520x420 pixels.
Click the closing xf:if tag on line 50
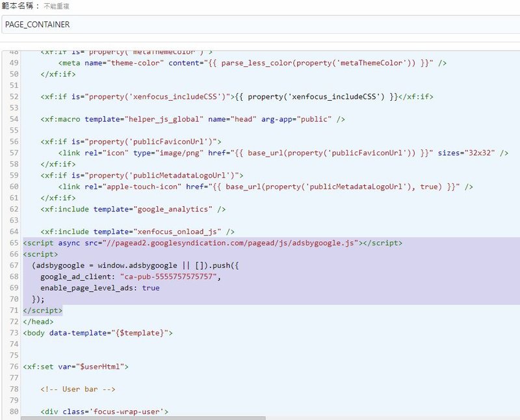(58, 74)
